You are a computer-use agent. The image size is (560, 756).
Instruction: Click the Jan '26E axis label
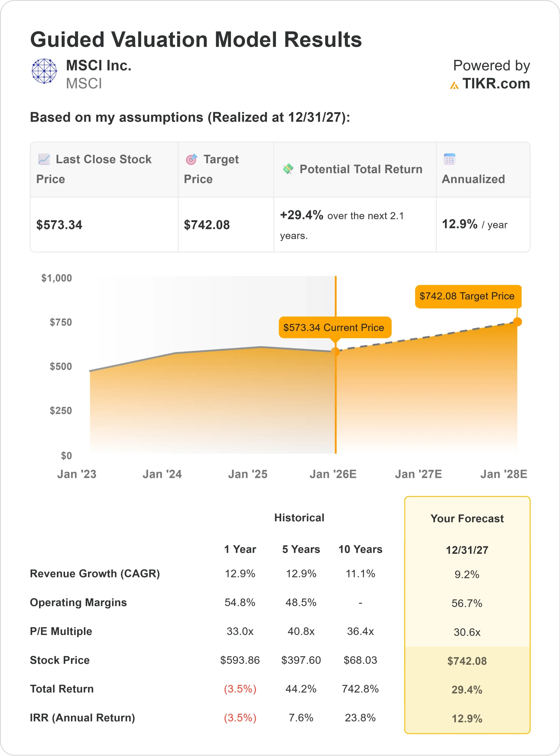pos(333,474)
